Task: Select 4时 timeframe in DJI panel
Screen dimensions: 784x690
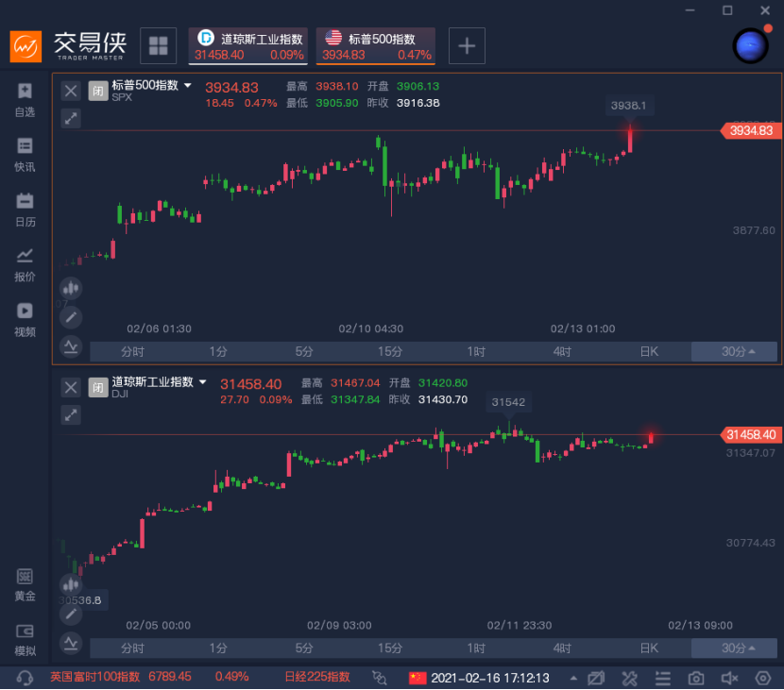Action: [x=562, y=648]
